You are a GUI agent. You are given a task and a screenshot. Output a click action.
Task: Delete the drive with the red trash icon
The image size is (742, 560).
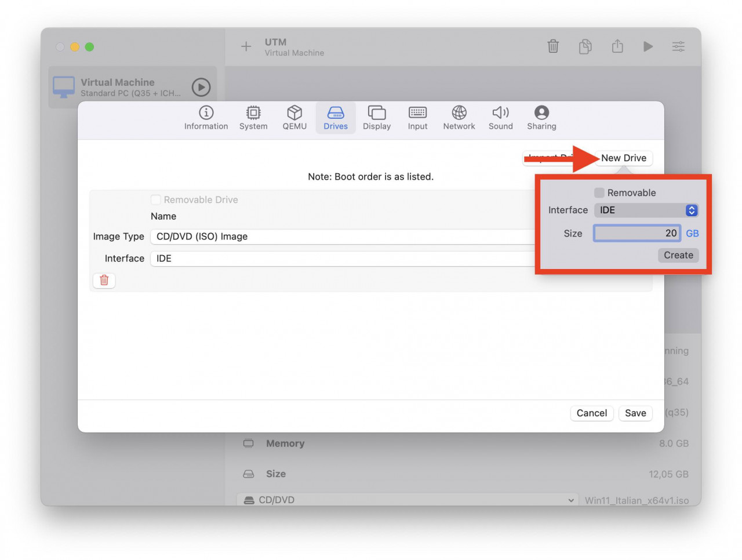pos(104,280)
